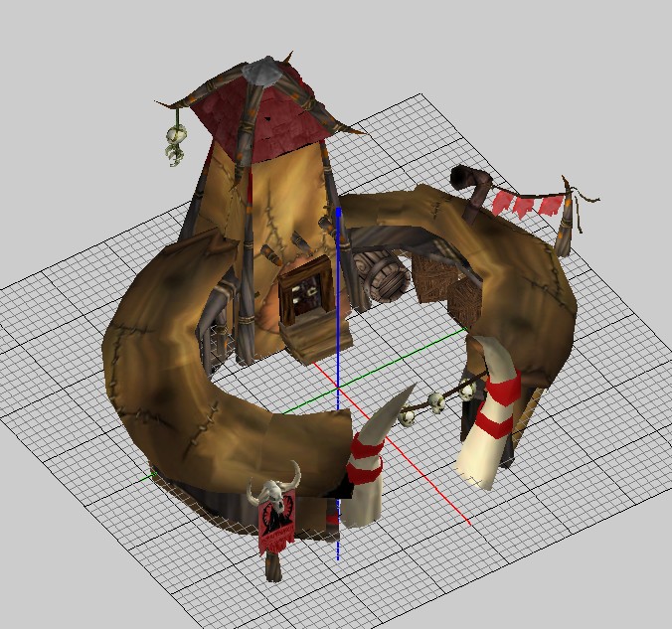Select the wooden crate beside the barrel

(x=434, y=278)
